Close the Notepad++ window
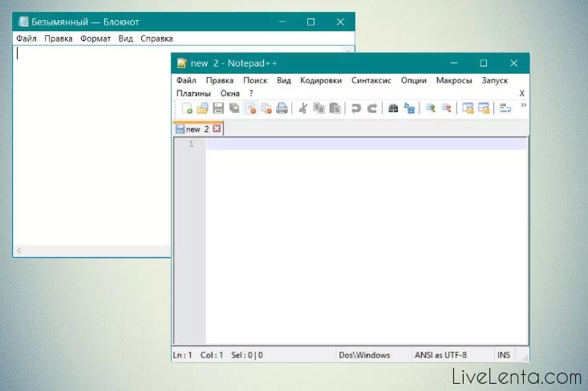Image resolution: width=588 pixels, height=391 pixels. pos(513,63)
